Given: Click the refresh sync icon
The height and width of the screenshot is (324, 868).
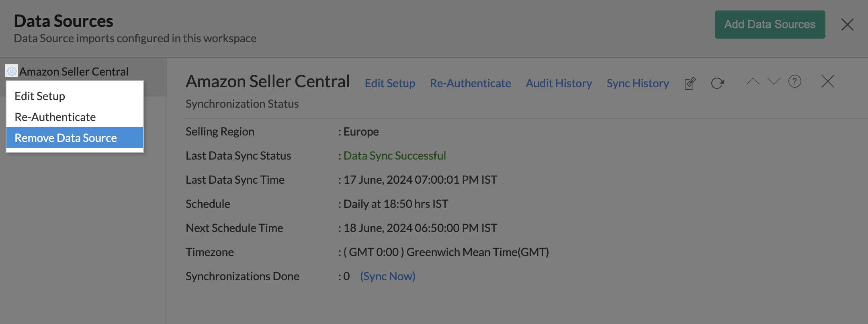Looking at the screenshot, I should (717, 83).
